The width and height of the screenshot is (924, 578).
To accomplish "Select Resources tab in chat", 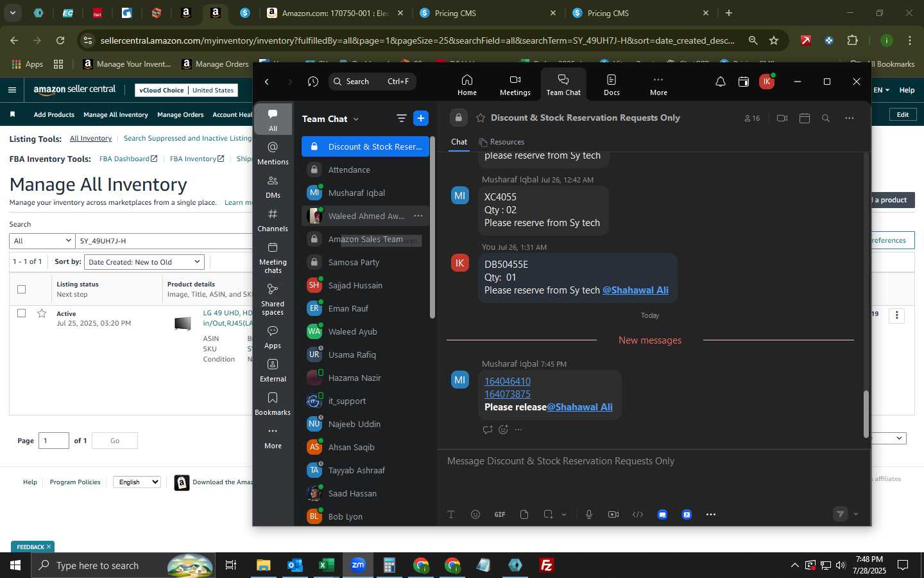I will tap(501, 142).
